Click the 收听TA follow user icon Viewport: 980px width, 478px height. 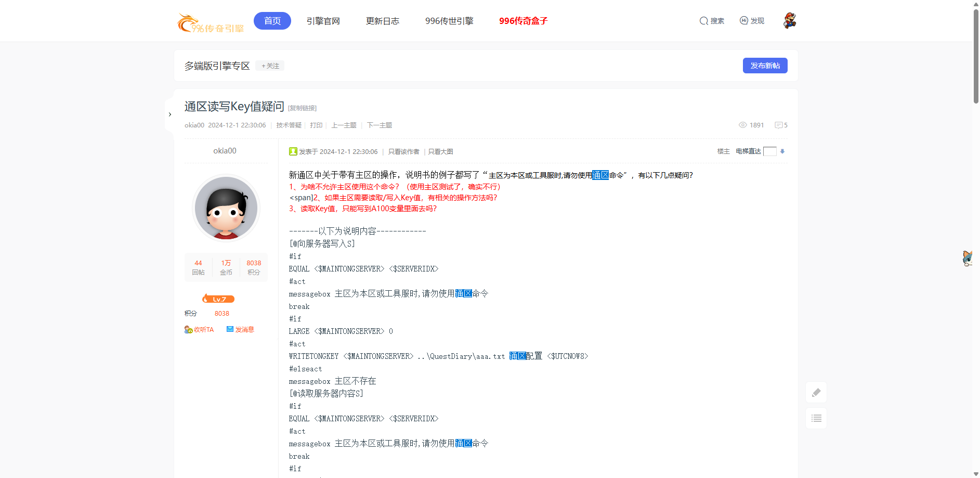tap(188, 329)
